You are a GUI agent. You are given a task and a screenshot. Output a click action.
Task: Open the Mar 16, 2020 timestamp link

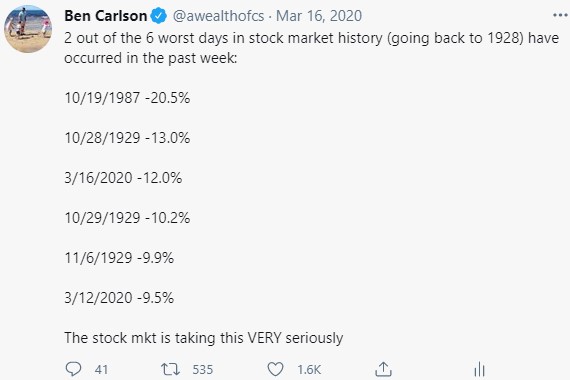(319, 16)
